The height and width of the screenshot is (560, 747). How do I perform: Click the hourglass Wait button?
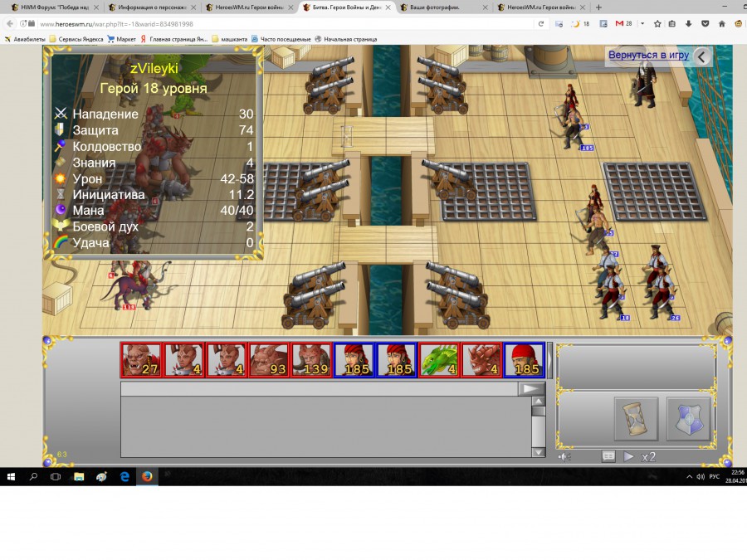point(636,419)
